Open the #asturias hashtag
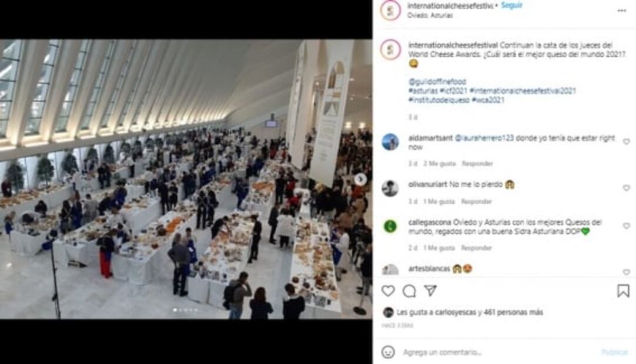This screenshot has width=636, height=364. click(423, 91)
